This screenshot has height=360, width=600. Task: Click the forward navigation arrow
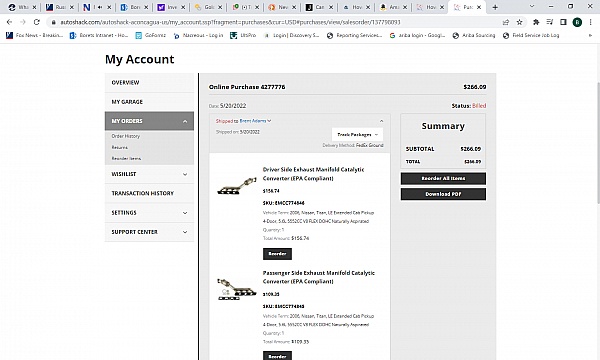[x=23, y=22]
